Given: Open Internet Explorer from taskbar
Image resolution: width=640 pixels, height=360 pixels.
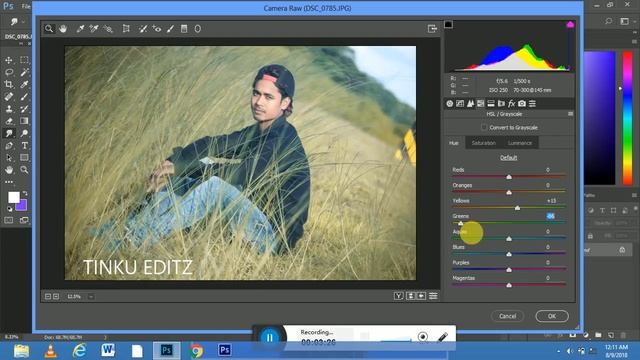Looking at the screenshot, I should [x=80, y=351].
